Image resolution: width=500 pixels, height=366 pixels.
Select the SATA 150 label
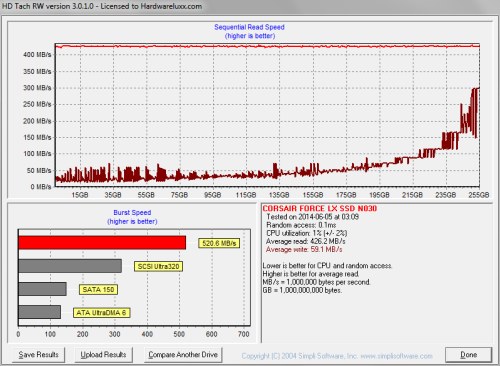coord(98,289)
